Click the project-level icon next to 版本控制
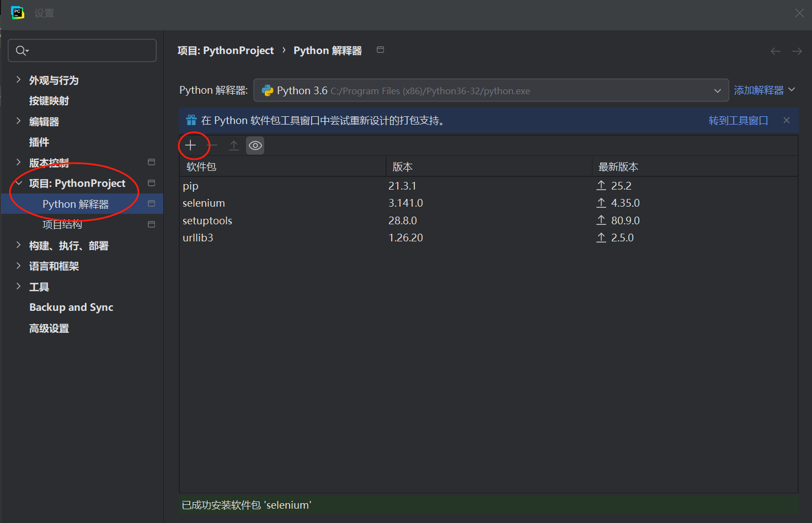The height and width of the screenshot is (523, 812). 151,162
